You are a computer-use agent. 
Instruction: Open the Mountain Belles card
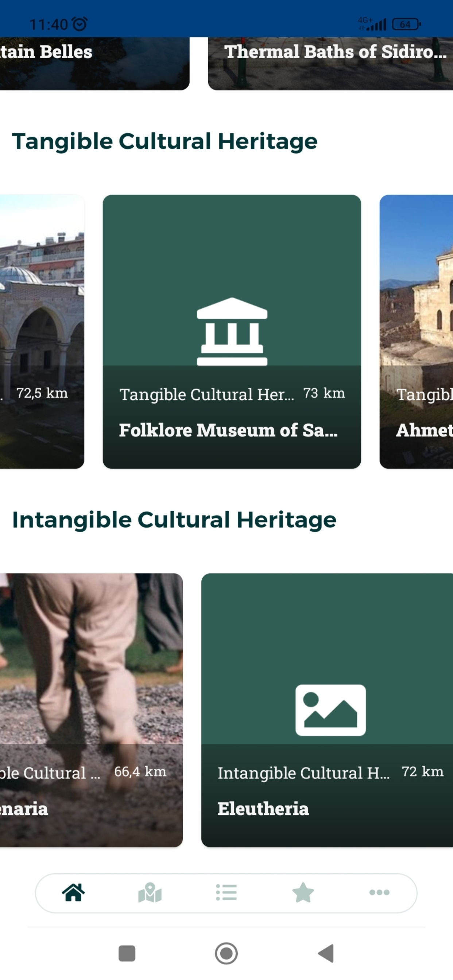pos(94,63)
